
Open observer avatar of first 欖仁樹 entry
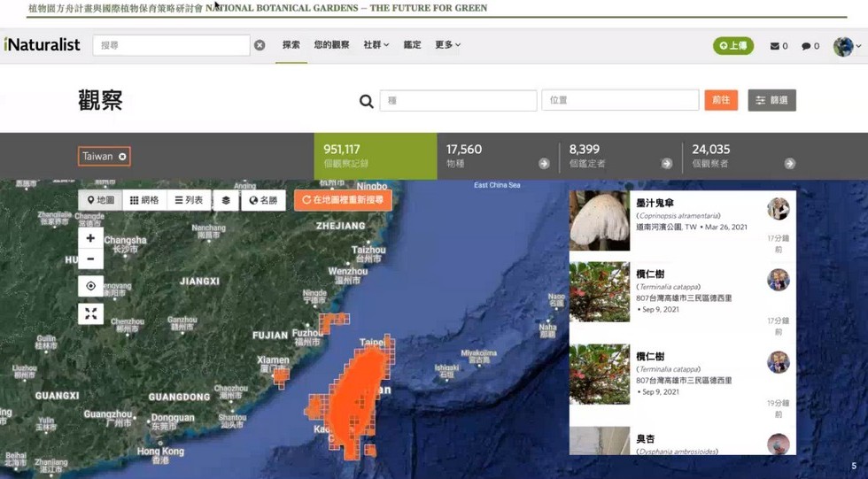pyautogui.click(x=779, y=280)
